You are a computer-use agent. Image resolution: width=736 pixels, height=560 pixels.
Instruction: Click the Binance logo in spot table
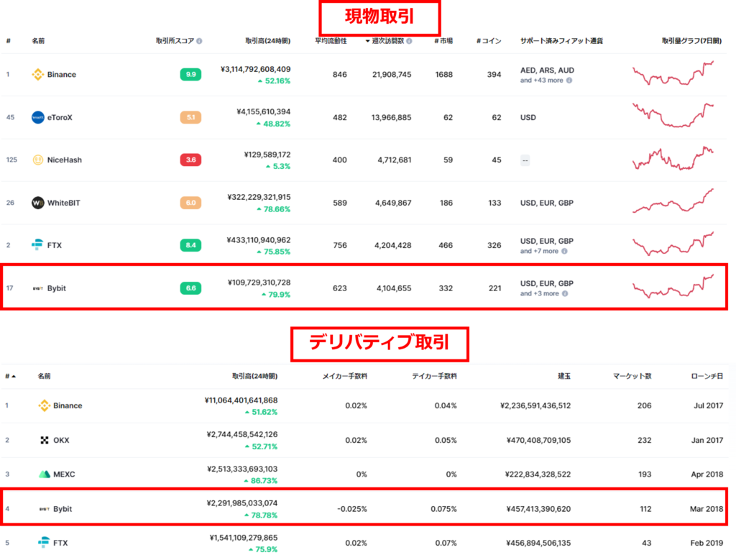37,74
